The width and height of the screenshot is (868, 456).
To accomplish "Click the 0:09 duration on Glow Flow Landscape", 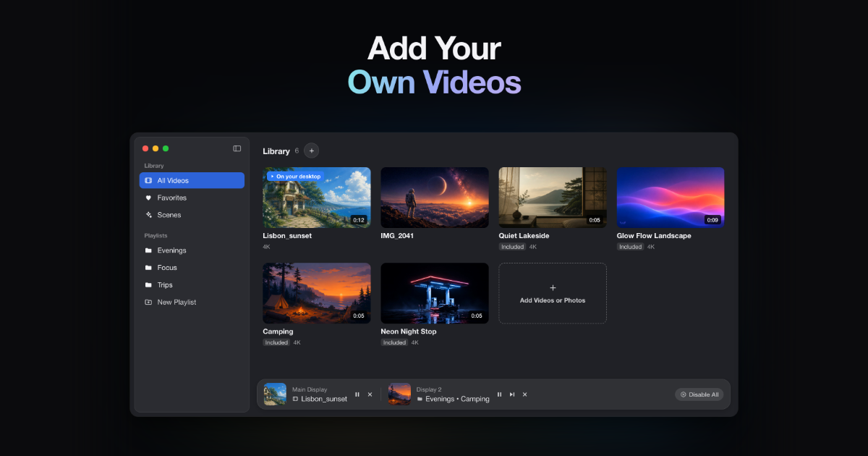I will (x=712, y=220).
